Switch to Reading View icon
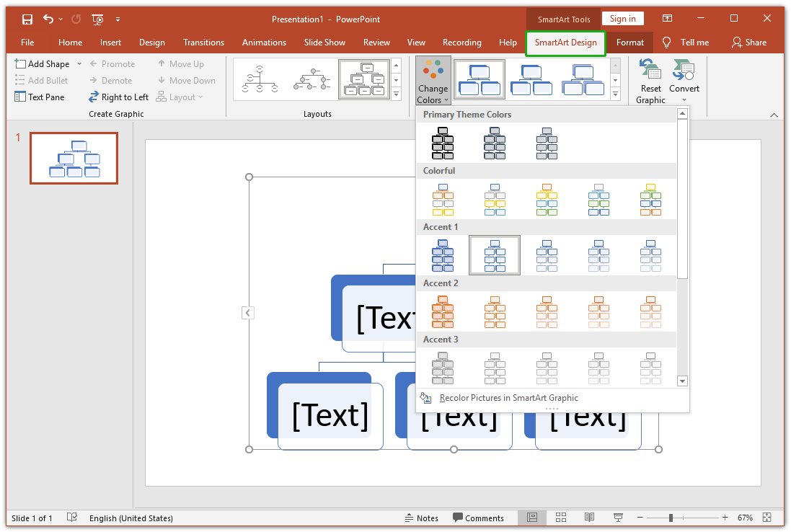The width and height of the screenshot is (791, 532). (x=589, y=518)
